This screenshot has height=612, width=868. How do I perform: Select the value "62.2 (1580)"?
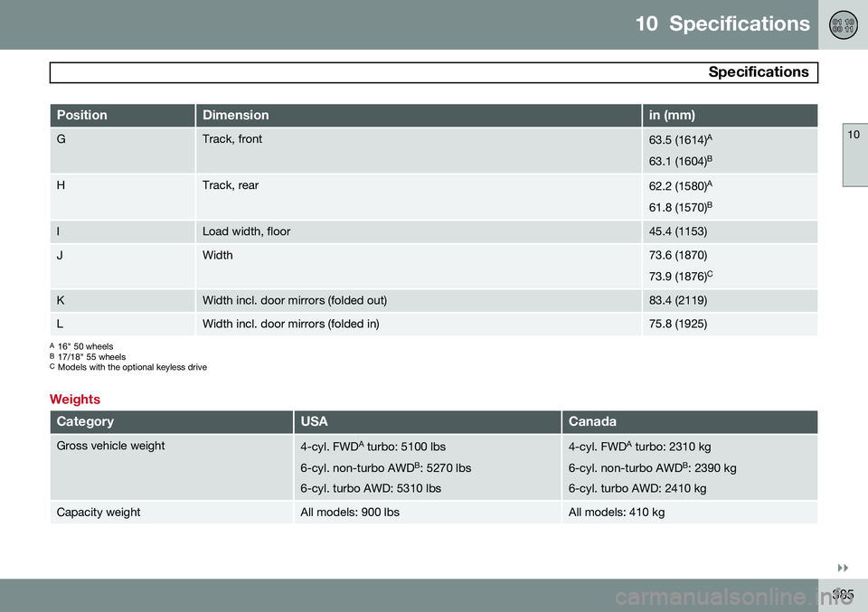(x=680, y=186)
